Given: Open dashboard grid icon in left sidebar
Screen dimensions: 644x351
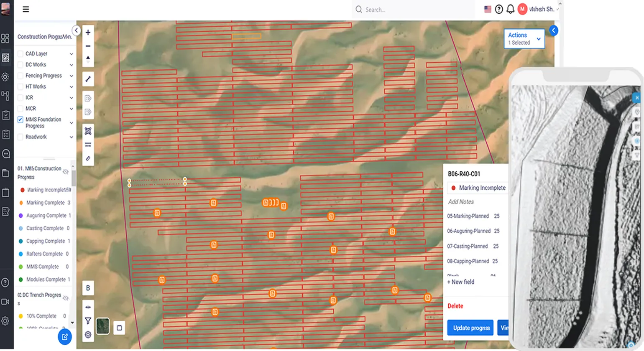Looking at the screenshot, I should click(5, 38).
